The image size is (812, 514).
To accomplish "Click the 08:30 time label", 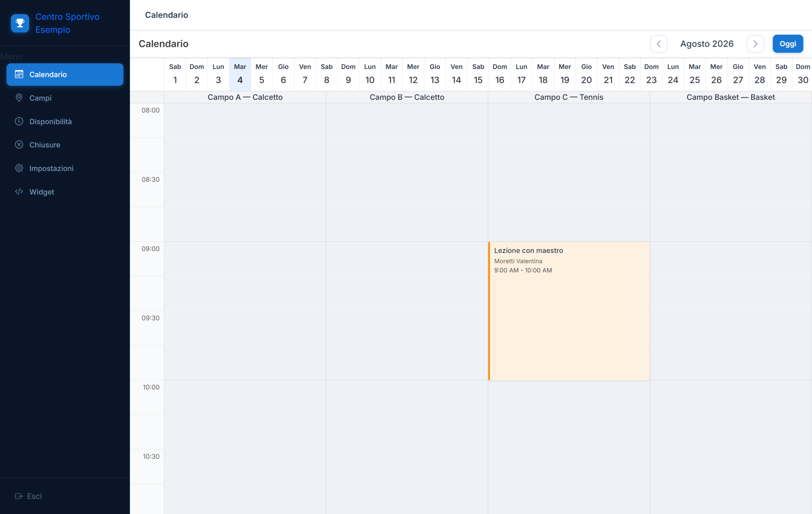I will coord(151,180).
